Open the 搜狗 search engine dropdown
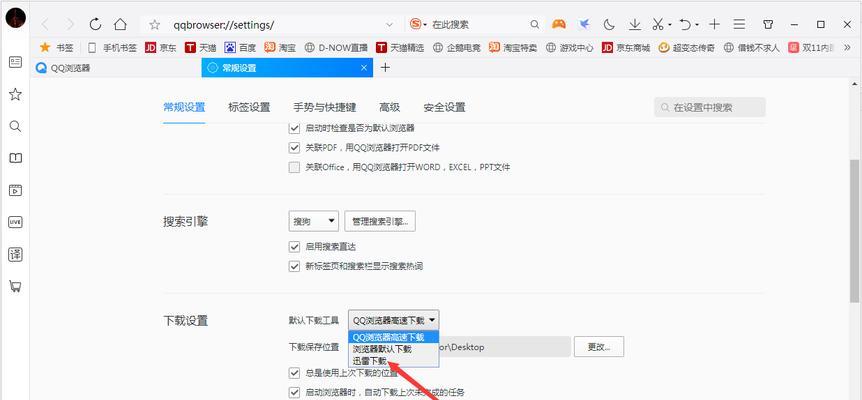862x400 pixels. pyautogui.click(x=313, y=221)
